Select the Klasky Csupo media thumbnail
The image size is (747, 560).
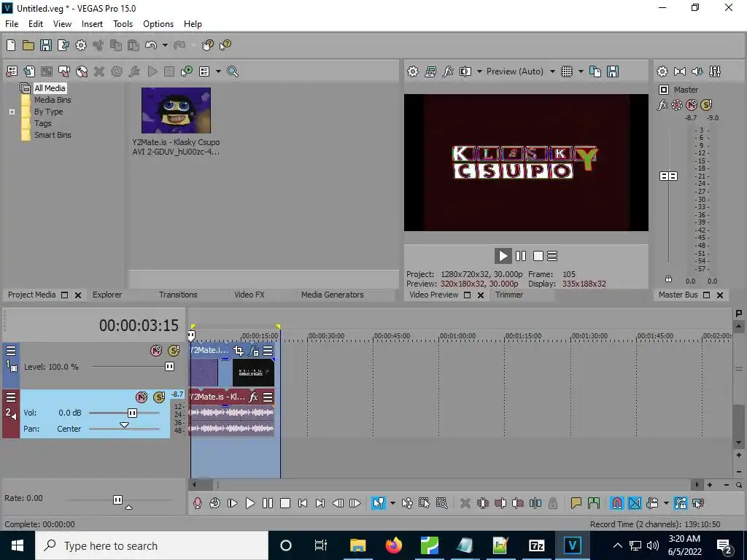pos(176,111)
